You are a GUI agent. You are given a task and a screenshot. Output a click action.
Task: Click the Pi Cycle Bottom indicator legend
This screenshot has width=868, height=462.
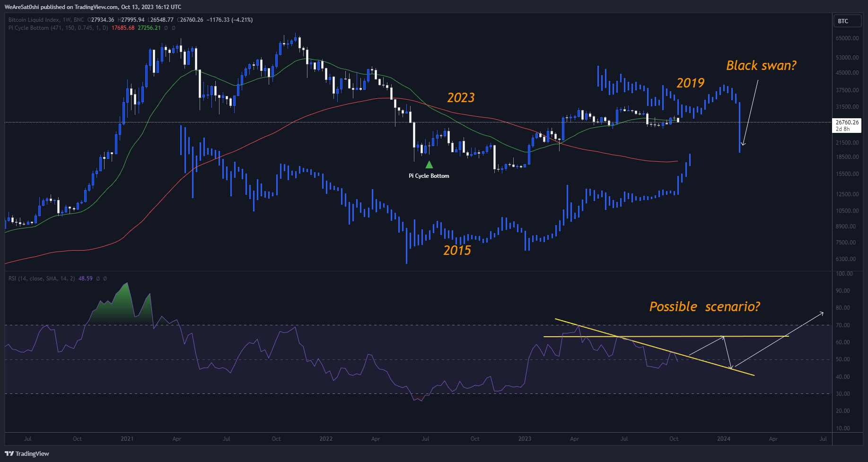[x=58, y=28]
